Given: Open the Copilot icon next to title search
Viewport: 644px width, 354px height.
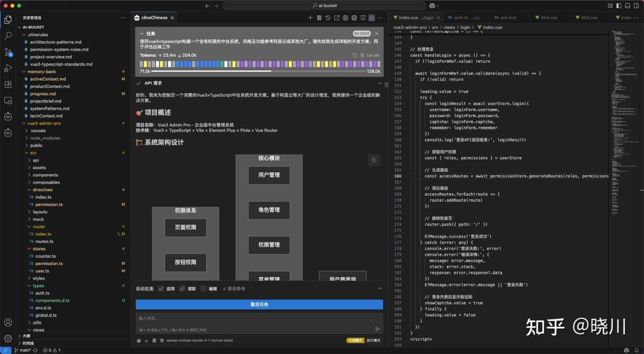Looking at the screenshot, I should click(432, 6).
